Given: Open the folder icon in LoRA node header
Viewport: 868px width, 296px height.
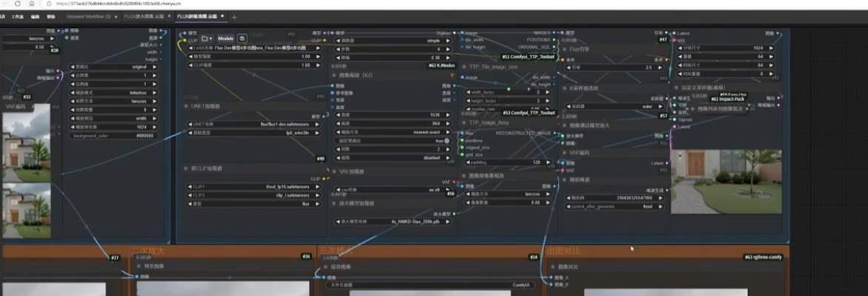Looking at the screenshot, I should click(x=207, y=39).
